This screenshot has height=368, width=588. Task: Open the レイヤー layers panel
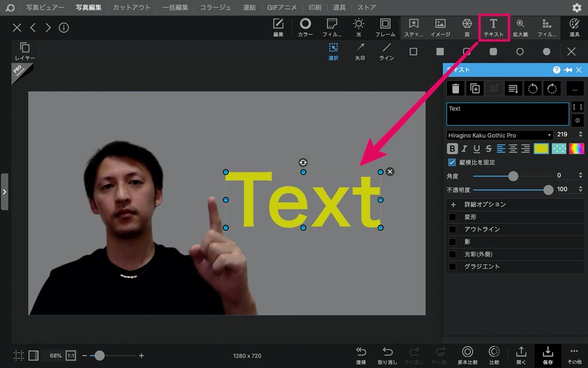point(24,52)
